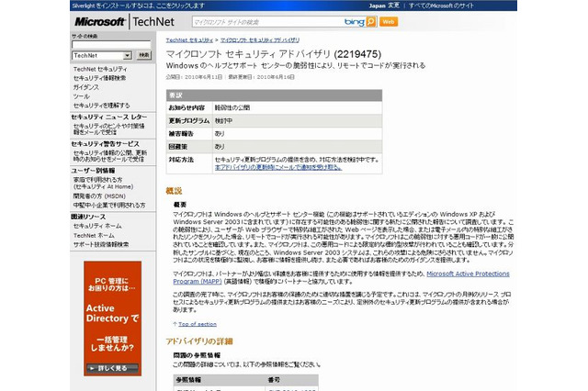Viewport: 588px width, 391px height.
Task: Open セキュリティ情報検索 sidebar link
Action: [100, 78]
